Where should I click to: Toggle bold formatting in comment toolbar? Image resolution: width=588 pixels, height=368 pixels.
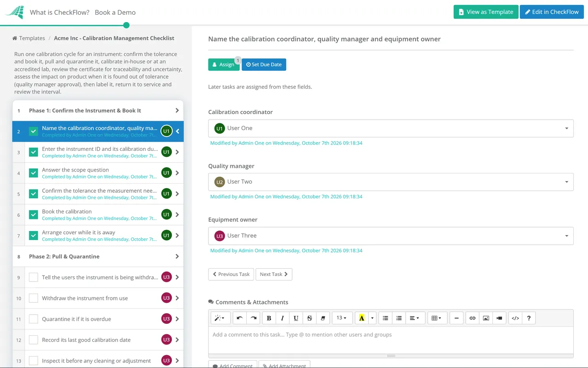tap(269, 318)
